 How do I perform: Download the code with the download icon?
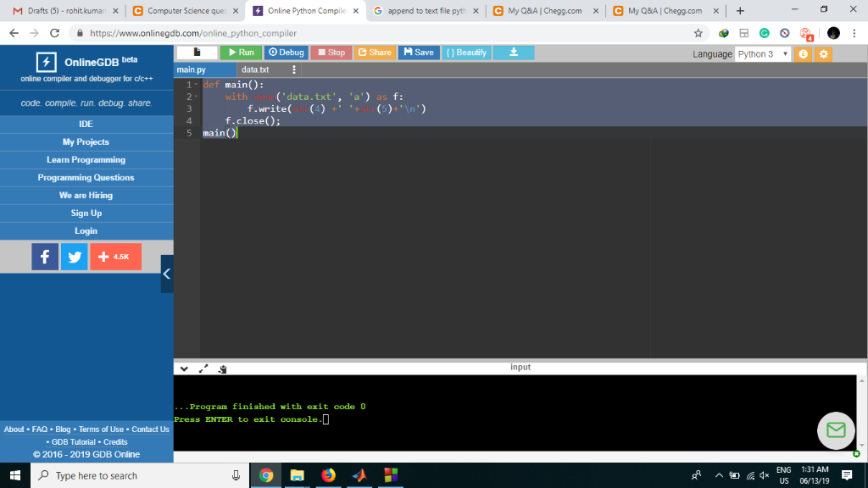(x=513, y=52)
